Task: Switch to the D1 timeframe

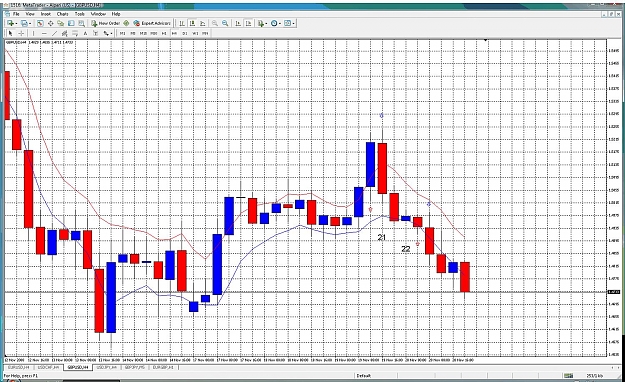Action: coord(185,33)
